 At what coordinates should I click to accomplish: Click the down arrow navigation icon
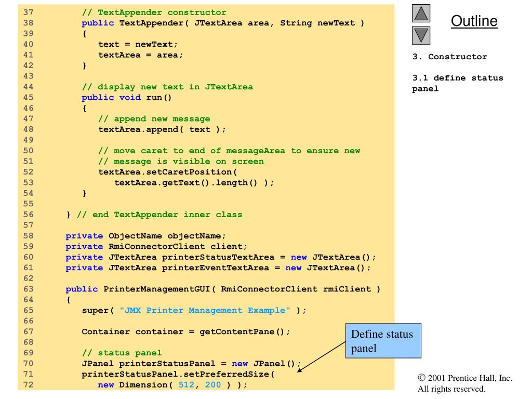(421, 36)
